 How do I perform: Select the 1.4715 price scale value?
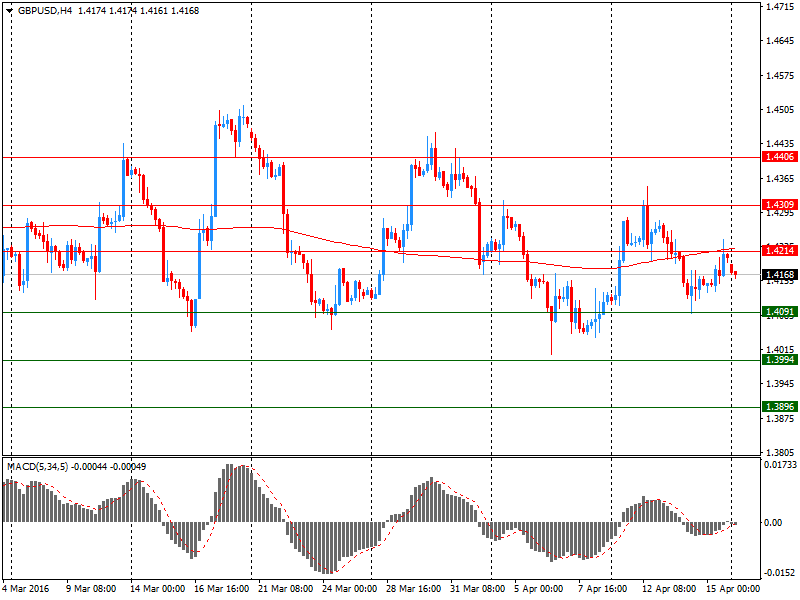pyautogui.click(x=781, y=7)
